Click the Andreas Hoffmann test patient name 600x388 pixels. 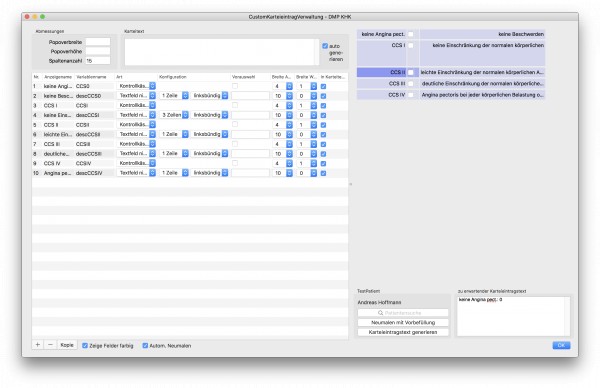pos(379,302)
